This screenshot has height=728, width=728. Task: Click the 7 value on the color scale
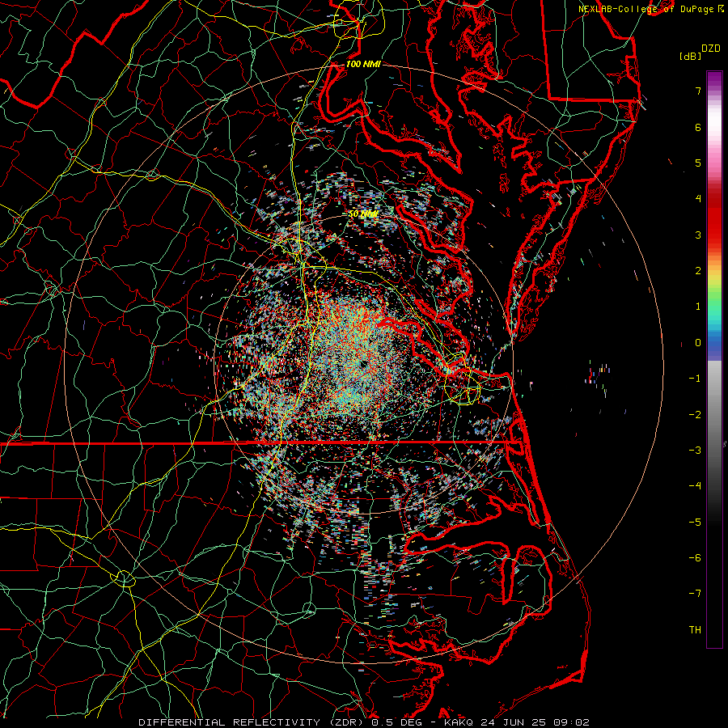pyautogui.click(x=698, y=91)
